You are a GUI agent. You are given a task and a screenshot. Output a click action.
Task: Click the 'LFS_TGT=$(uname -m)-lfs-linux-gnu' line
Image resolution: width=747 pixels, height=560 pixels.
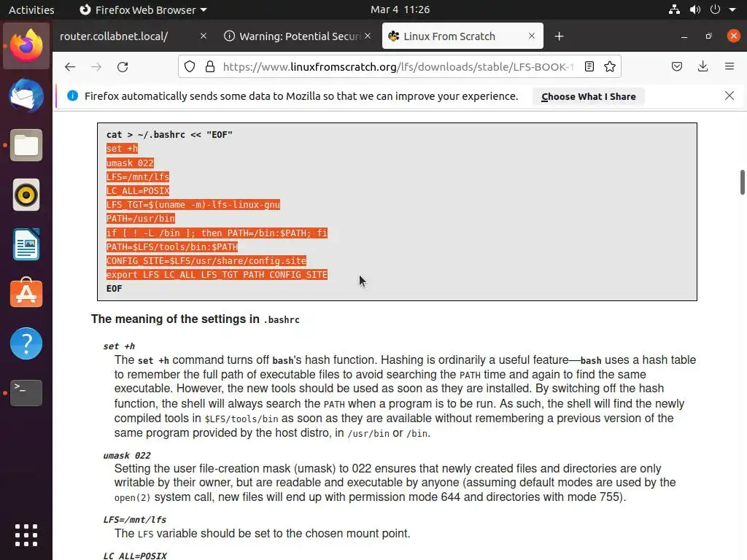click(193, 205)
